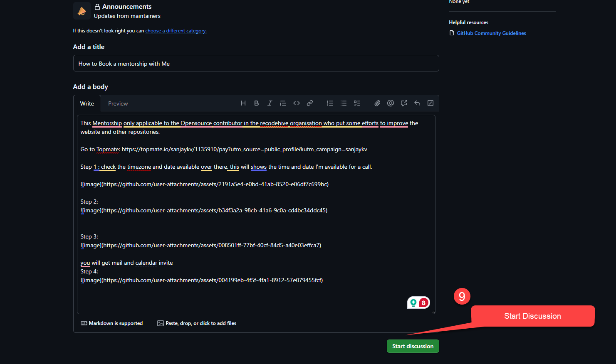Click the Markdown is supported icon
This screenshot has height=364, width=616.
84,323
